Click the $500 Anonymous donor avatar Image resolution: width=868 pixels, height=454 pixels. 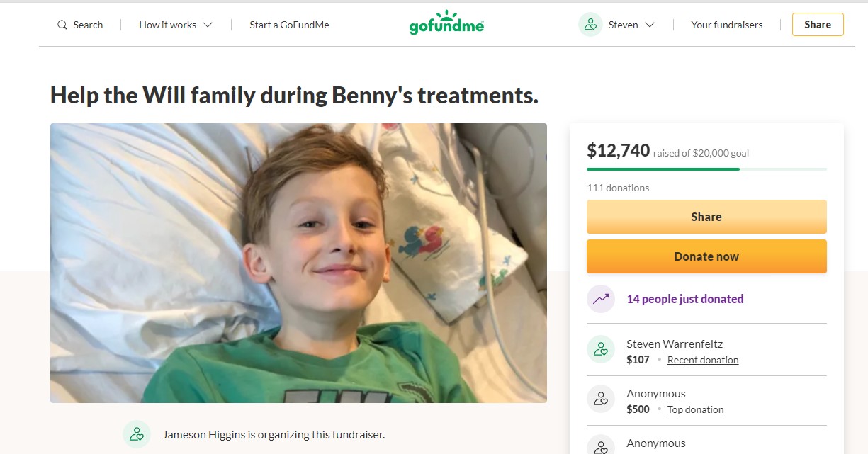[x=601, y=399]
